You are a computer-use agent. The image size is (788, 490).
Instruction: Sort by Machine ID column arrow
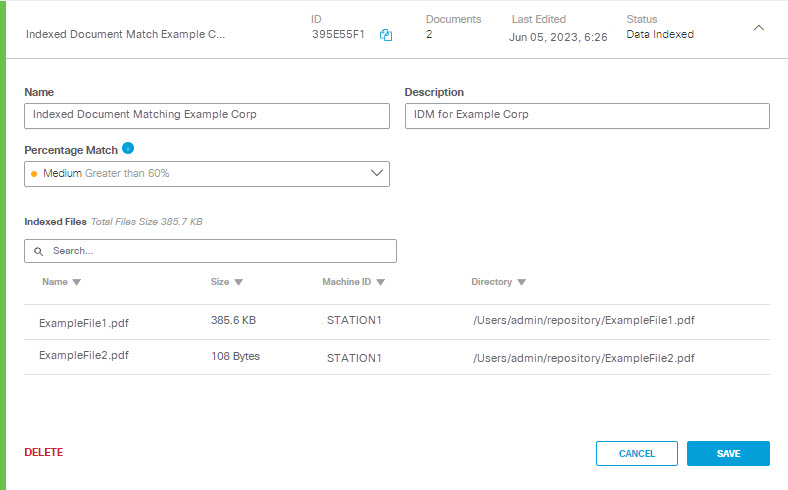tap(380, 282)
